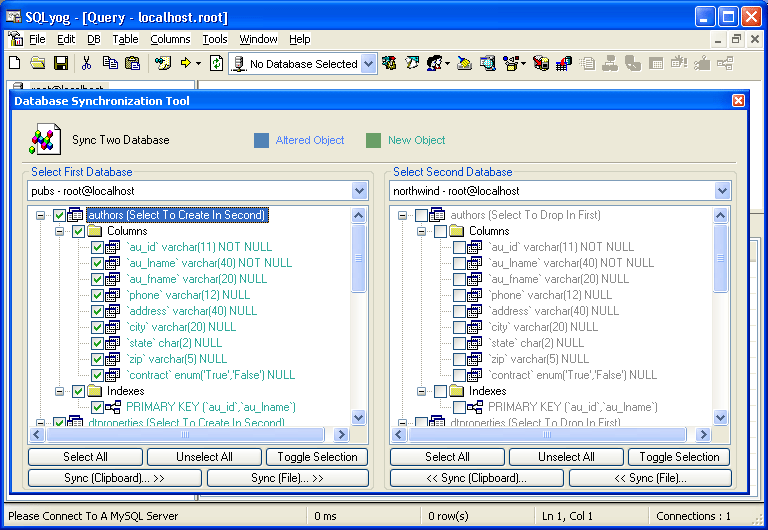Image resolution: width=768 pixels, height=530 pixels.
Task: Collapse authors table node in second database
Action: (402, 215)
